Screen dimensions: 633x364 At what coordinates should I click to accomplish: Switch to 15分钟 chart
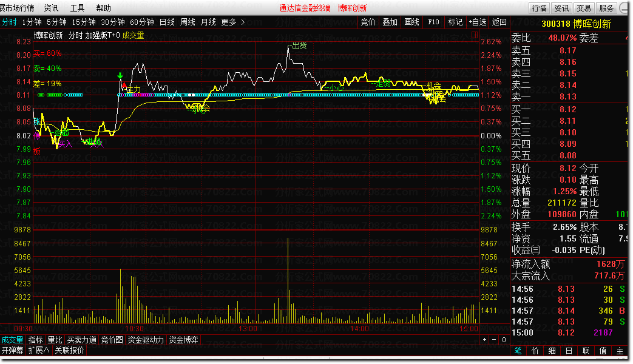pyautogui.click(x=84, y=22)
